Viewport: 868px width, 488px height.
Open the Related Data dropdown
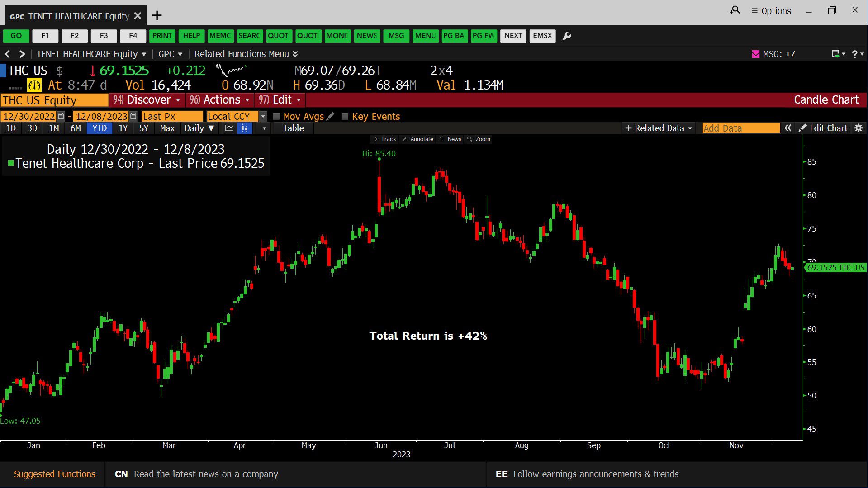pos(659,128)
